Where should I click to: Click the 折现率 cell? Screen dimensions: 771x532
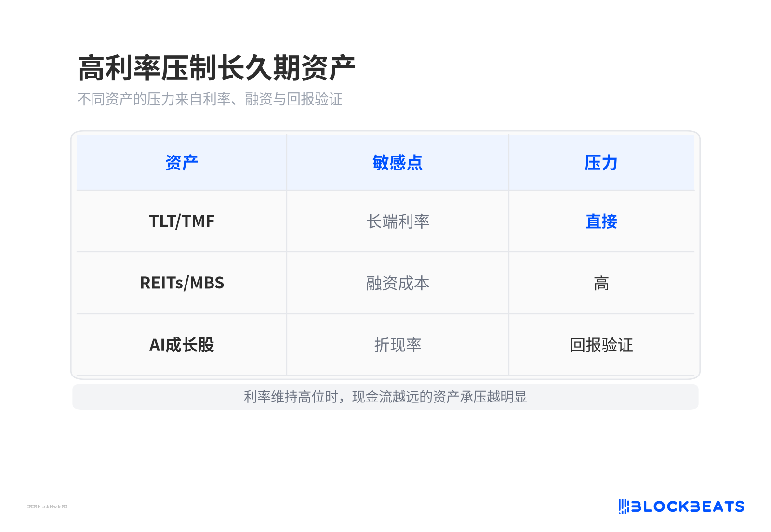(x=398, y=345)
